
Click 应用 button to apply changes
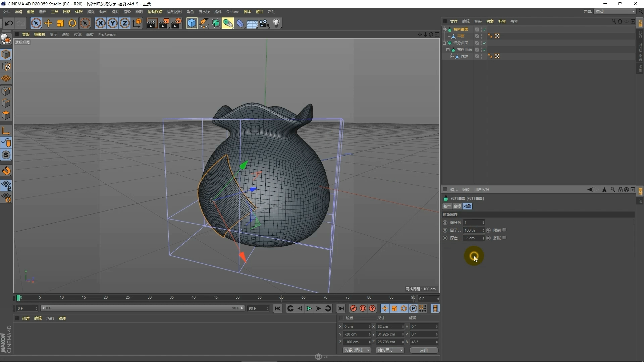(423, 350)
